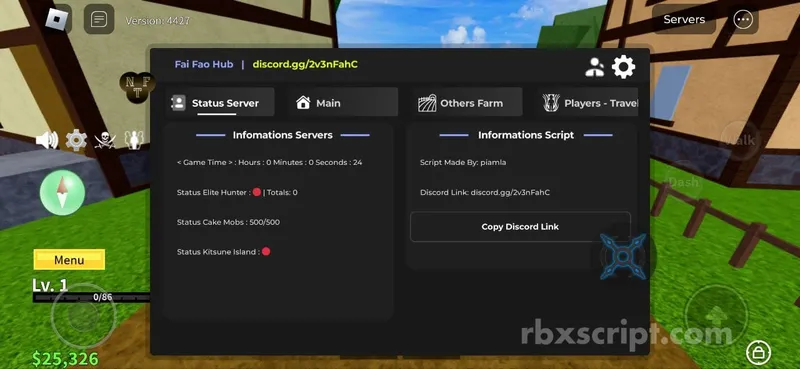Viewport: 800px width, 369px height.
Task: Click the Status Server contact icon
Action: pyautogui.click(x=179, y=103)
